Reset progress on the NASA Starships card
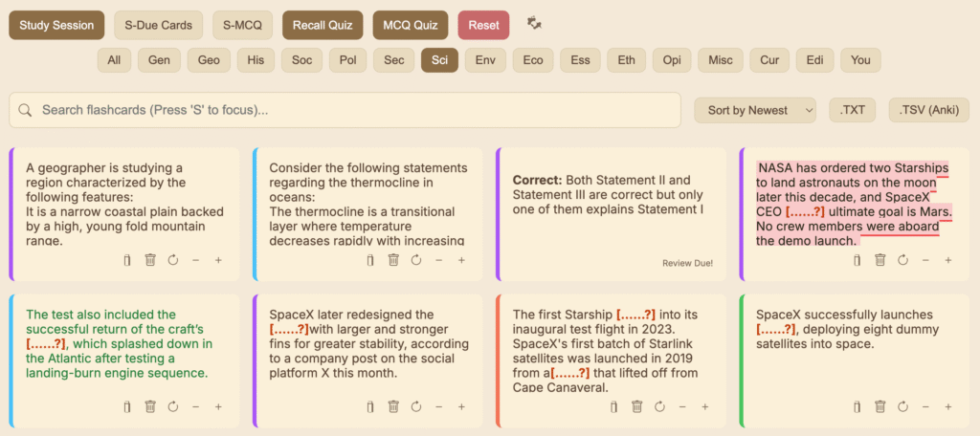The image size is (980, 436). (x=903, y=260)
